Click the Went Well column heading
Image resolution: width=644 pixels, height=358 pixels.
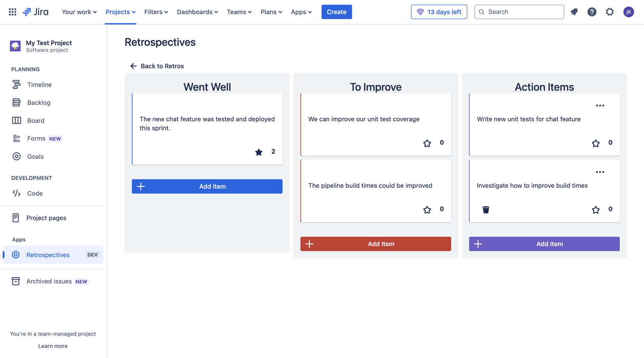tap(207, 87)
